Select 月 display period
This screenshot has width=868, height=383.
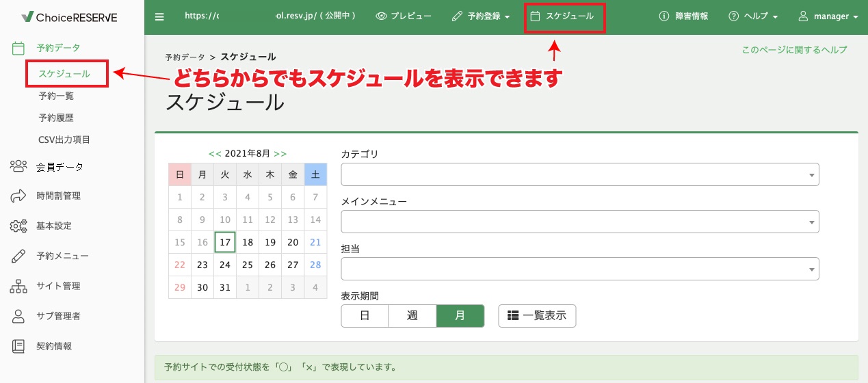(460, 316)
